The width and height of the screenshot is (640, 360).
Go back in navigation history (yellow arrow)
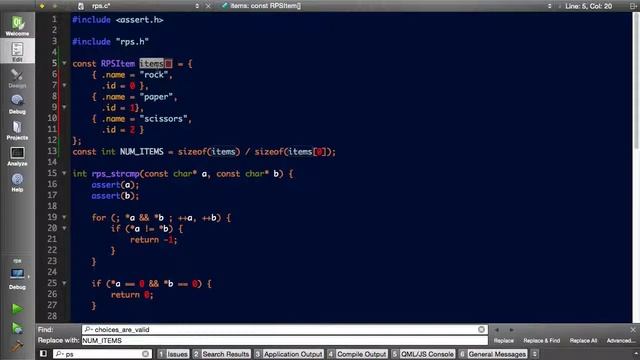pyautogui.click(x=42, y=6)
